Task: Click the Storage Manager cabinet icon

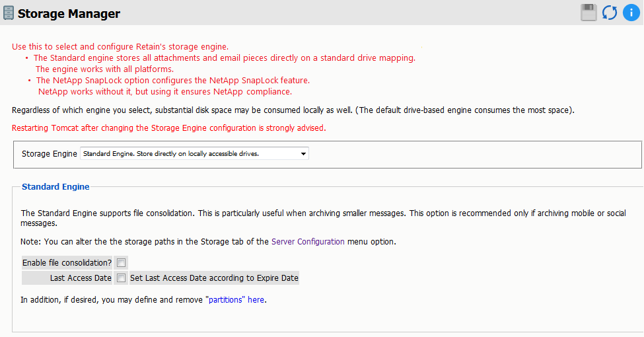Action: (x=9, y=13)
